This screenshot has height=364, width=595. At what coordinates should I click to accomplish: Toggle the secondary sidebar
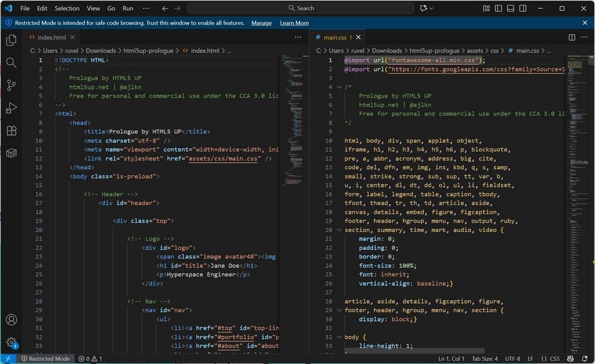tap(523, 8)
